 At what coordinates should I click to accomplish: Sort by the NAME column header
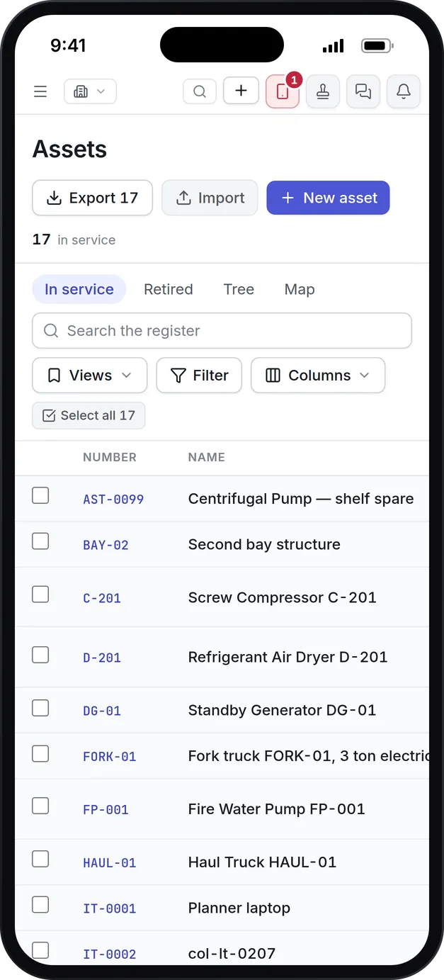(x=207, y=458)
